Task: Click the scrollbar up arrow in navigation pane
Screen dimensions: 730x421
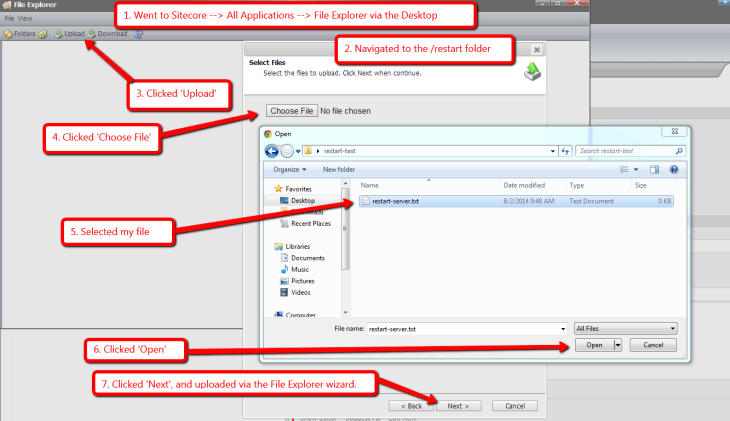Action: (345, 184)
